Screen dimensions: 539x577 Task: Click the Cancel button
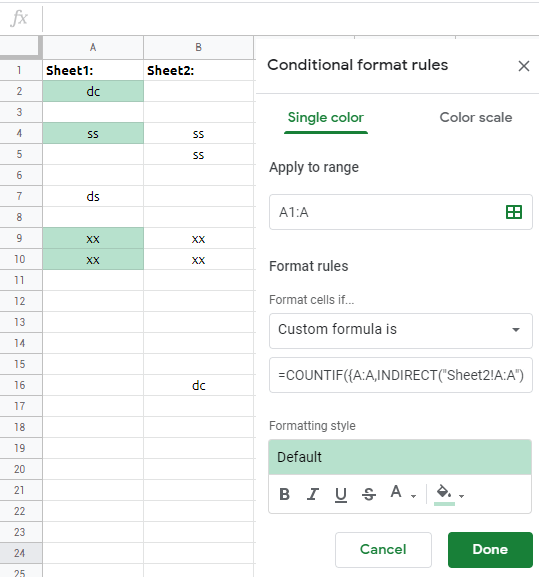[383, 549]
